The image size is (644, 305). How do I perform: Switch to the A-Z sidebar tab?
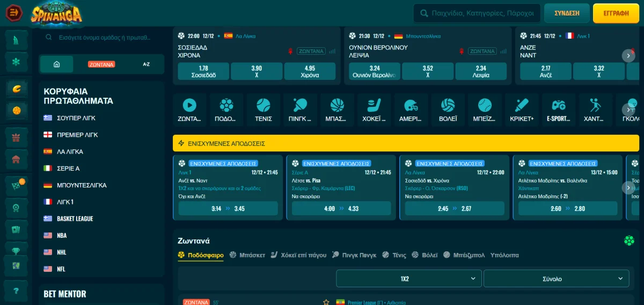click(x=146, y=64)
